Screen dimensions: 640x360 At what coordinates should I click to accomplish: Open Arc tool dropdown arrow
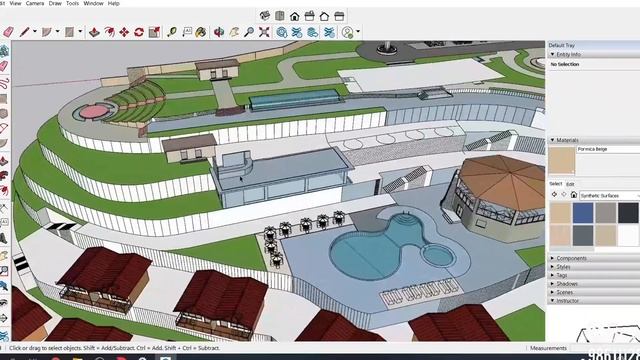point(57,31)
